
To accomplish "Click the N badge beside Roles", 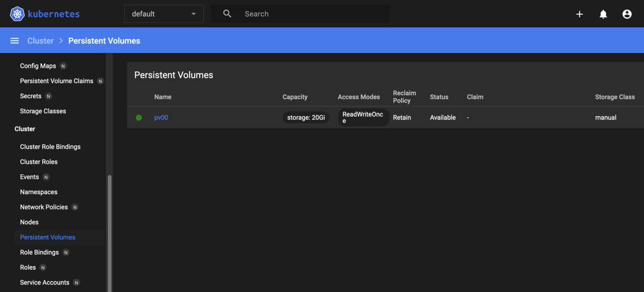I will pyautogui.click(x=43, y=267).
